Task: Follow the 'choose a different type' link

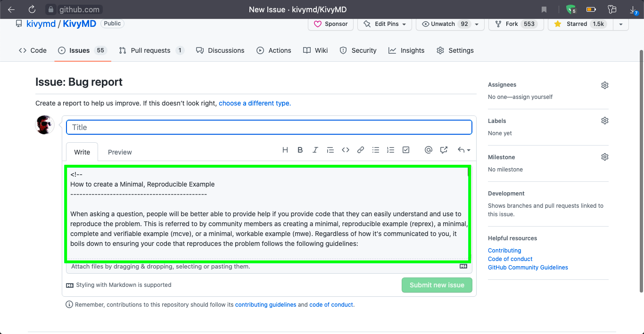Action: click(x=255, y=103)
